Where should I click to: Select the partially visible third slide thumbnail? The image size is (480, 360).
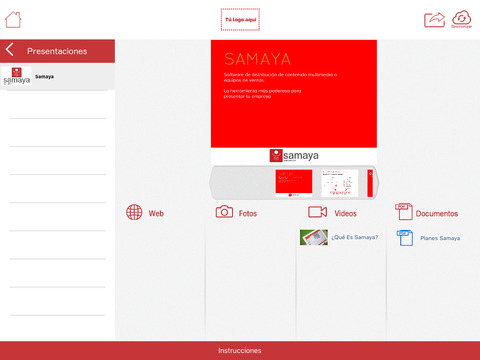pos(370,183)
